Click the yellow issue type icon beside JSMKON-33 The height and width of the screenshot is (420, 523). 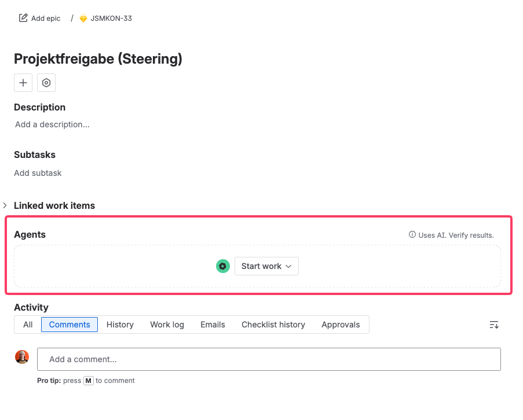point(83,19)
